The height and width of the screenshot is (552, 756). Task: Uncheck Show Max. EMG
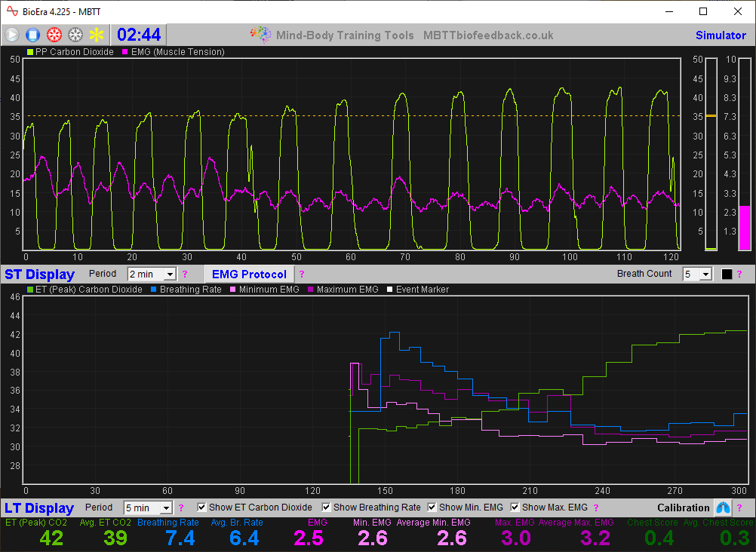pyautogui.click(x=515, y=507)
